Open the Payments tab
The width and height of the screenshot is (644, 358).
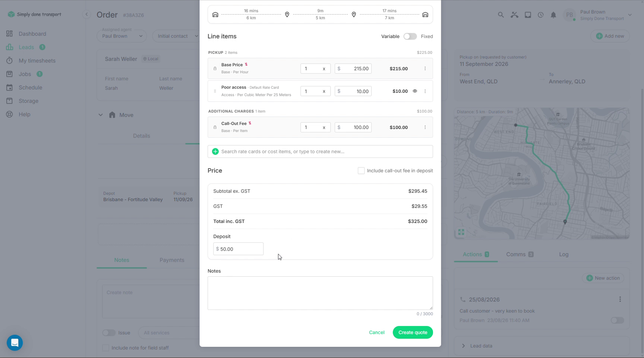click(x=172, y=260)
